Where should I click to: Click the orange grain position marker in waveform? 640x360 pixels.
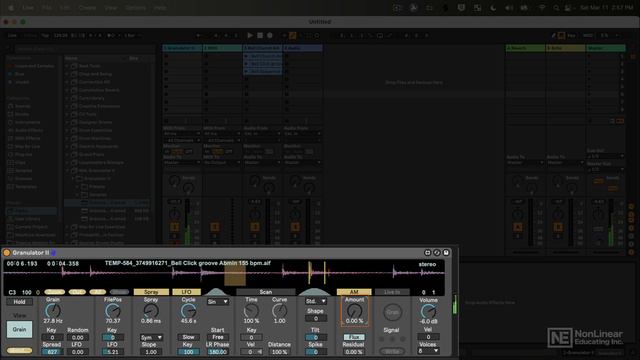coord(235,275)
